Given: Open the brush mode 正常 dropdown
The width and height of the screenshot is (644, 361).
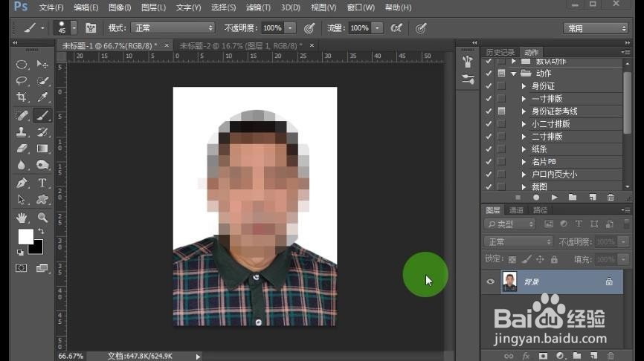Looking at the screenshot, I should (173, 28).
